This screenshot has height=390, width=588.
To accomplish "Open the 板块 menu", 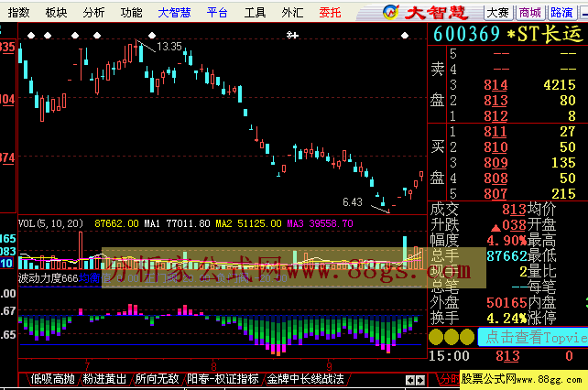I will (x=56, y=13).
